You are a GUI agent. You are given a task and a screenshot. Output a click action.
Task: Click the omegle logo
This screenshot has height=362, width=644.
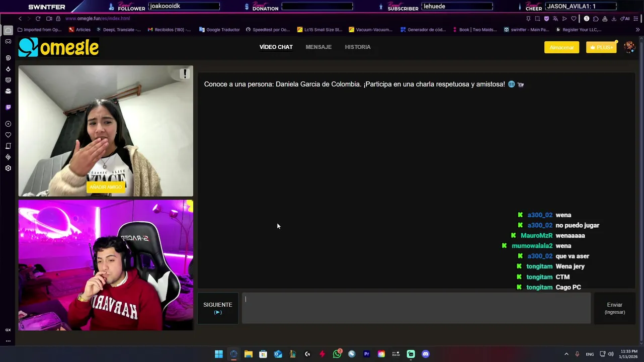pos(58,47)
